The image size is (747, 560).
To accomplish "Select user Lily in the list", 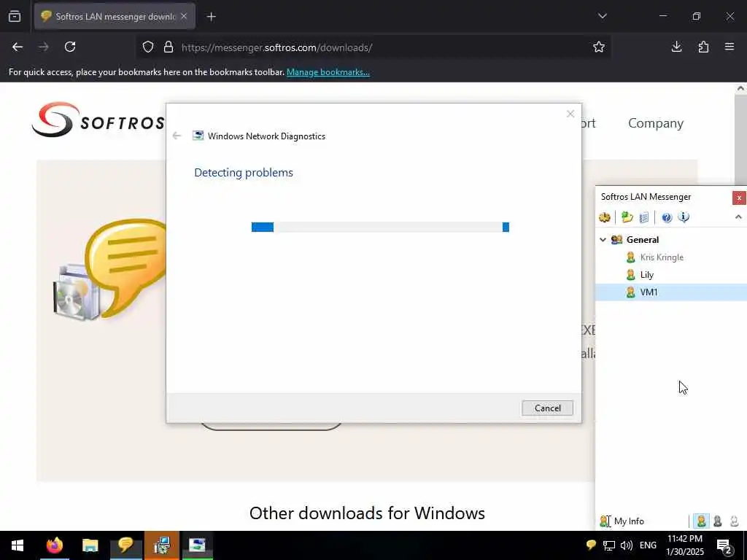I will click(x=646, y=275).
